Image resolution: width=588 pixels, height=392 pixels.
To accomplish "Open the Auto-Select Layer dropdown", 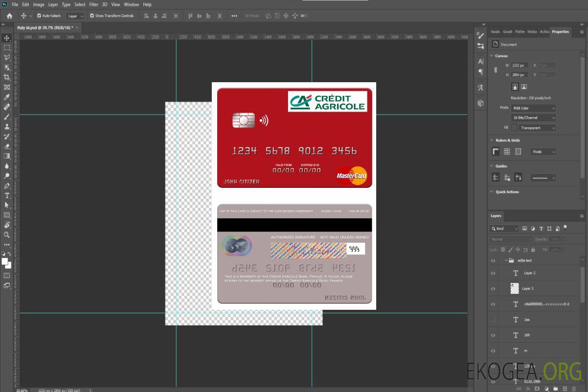I will tap(75, 16).
